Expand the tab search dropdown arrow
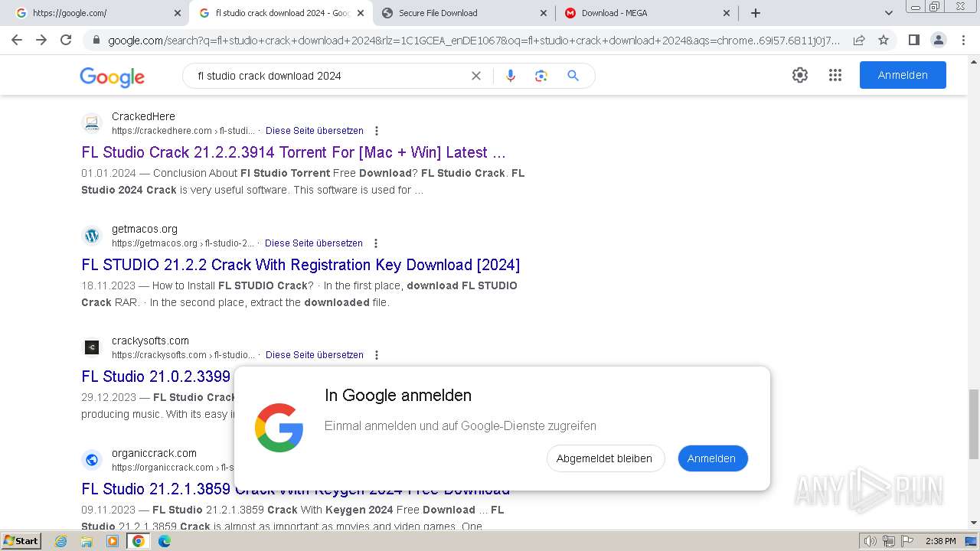980x551 pixels. 888,13
